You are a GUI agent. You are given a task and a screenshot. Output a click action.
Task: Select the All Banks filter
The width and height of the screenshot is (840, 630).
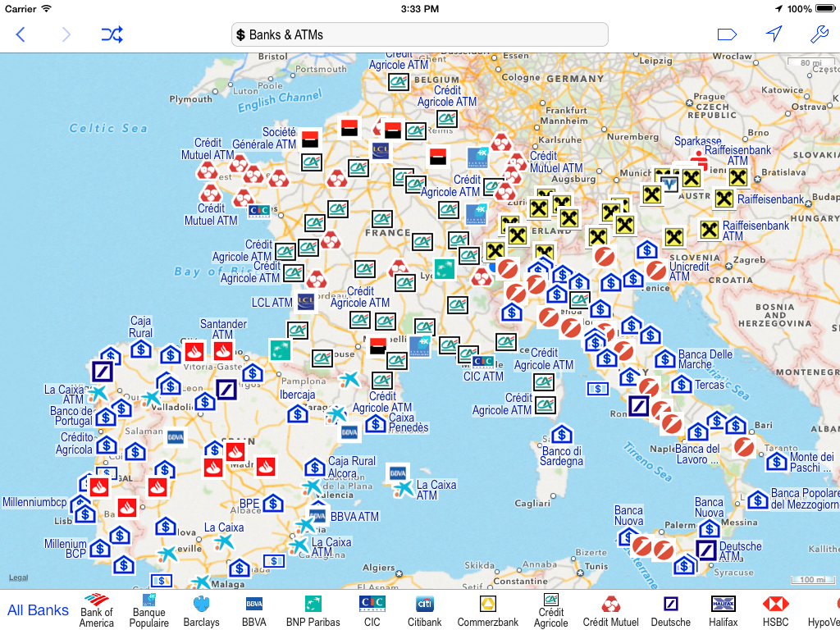coord(38,610)
